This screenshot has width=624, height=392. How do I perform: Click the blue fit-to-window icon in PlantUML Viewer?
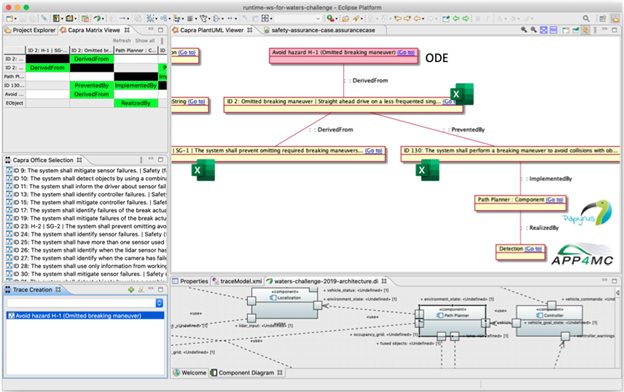(544, 30)
